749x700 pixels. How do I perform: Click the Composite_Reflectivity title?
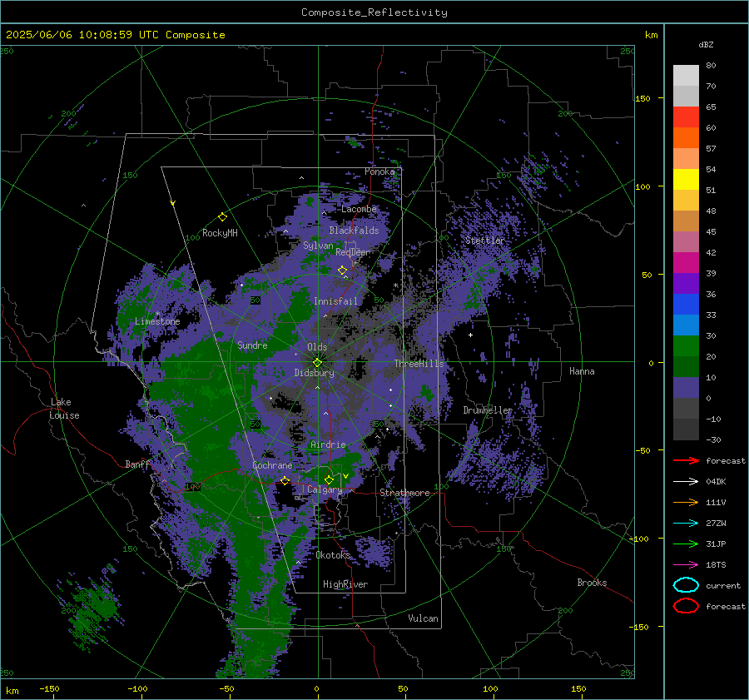click(374, 12)
